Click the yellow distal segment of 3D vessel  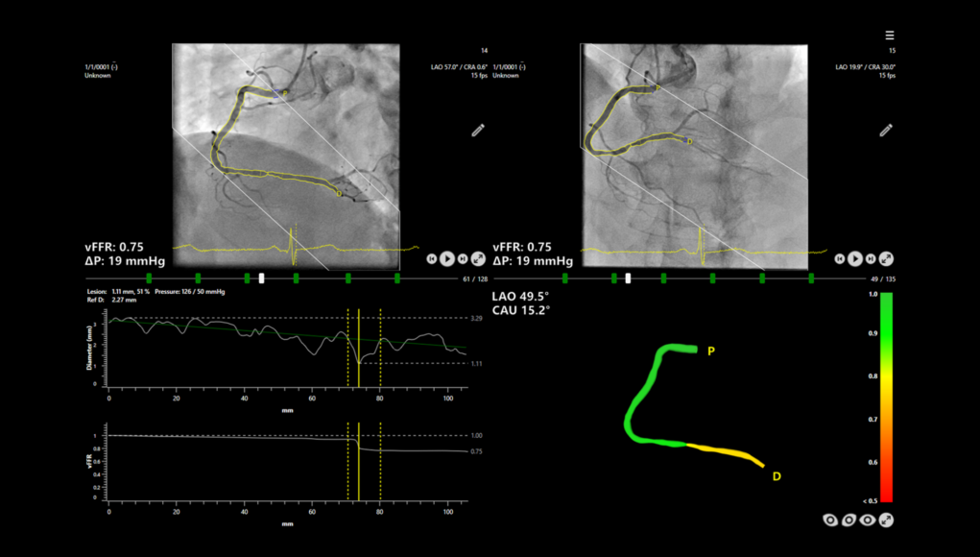coord(725,453)
